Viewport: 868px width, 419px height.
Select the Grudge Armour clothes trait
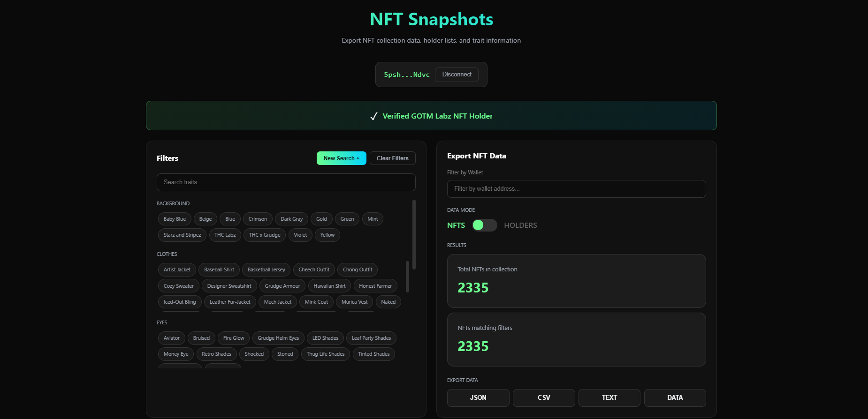282,286
